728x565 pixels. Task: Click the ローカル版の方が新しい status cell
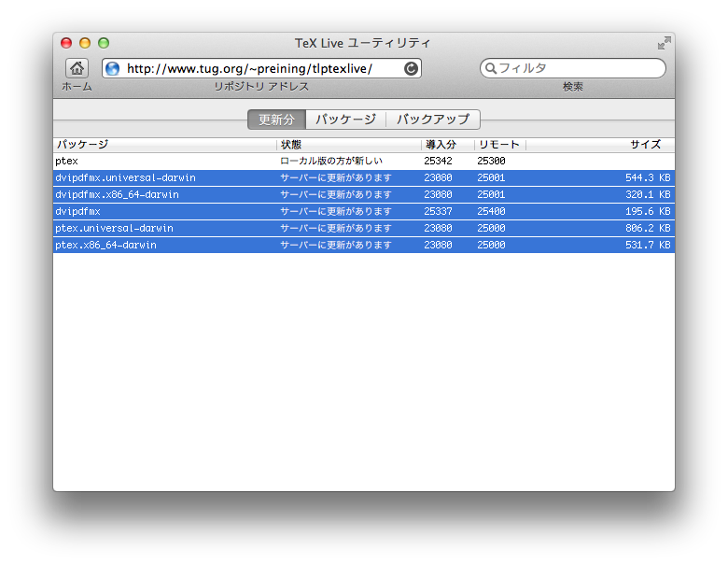331,161
